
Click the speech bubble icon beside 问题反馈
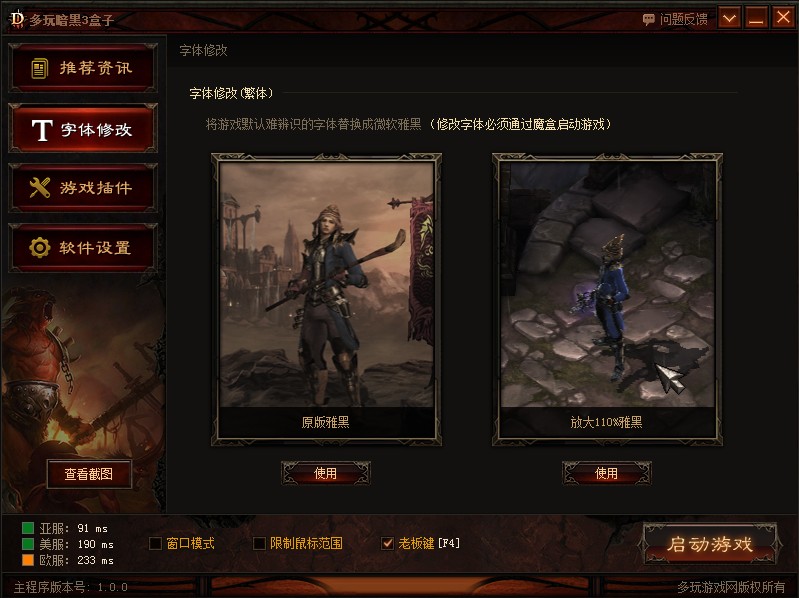coord(649,20)
